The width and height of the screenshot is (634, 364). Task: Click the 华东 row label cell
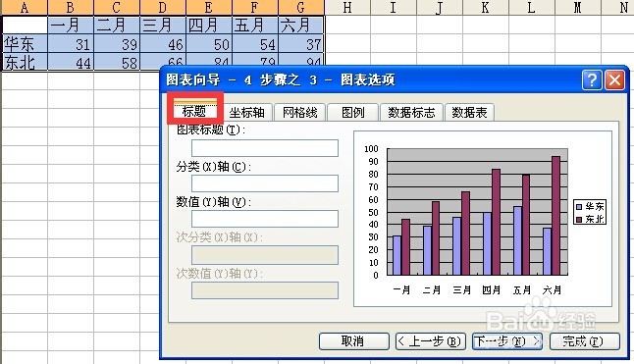point(25,43)
